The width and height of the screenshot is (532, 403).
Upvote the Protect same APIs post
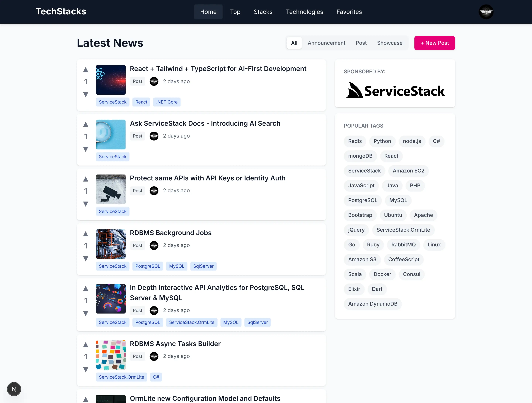point(86,179)
